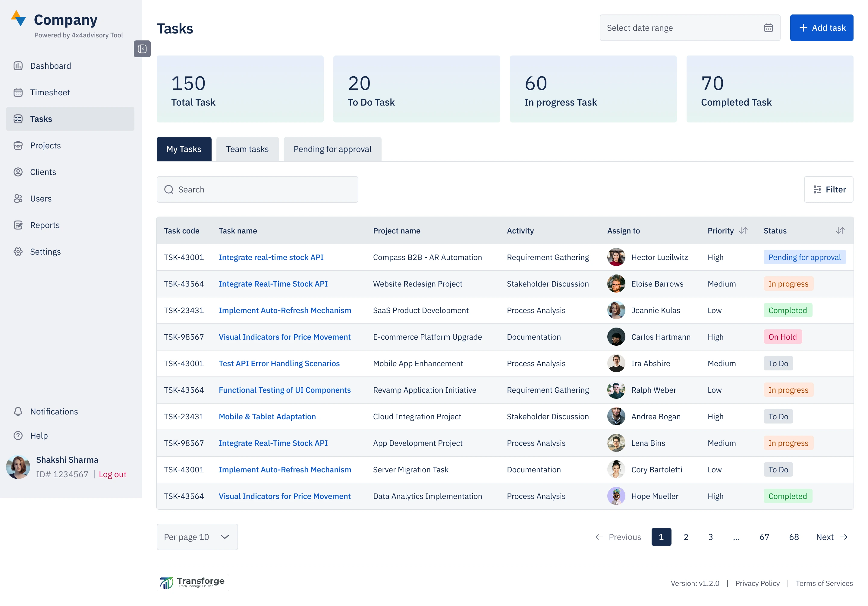This screenshot has height=606, width=868.
Task: Open the Filter options
Action: [x=829, y=189]
